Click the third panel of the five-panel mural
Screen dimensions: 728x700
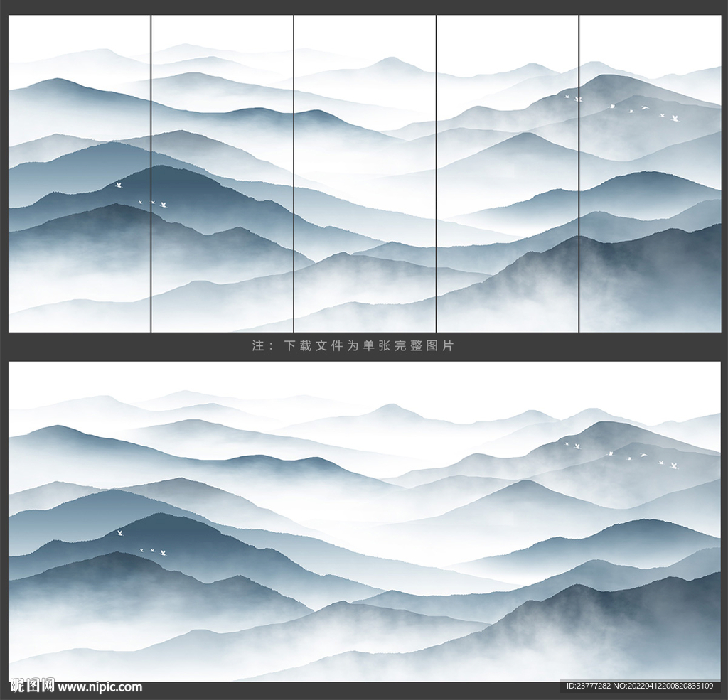tap(365, 173)
